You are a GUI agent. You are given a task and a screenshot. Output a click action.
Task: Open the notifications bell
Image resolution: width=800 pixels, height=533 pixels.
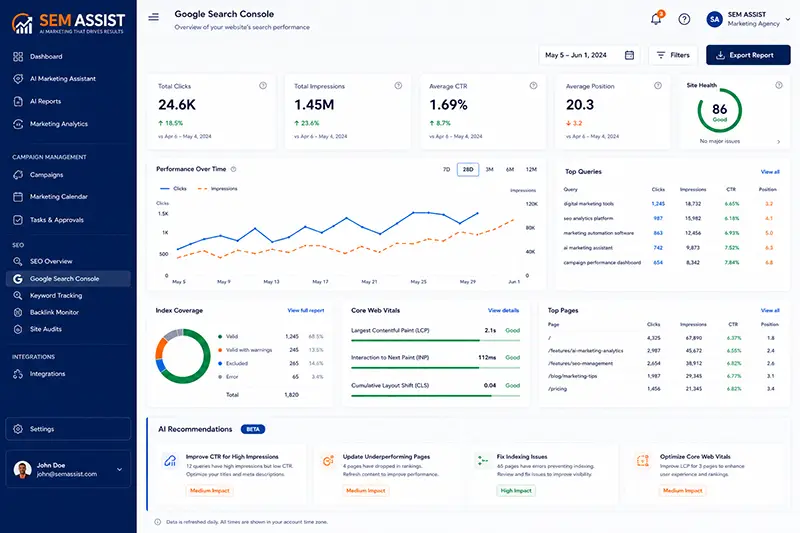tap(656, 19)
